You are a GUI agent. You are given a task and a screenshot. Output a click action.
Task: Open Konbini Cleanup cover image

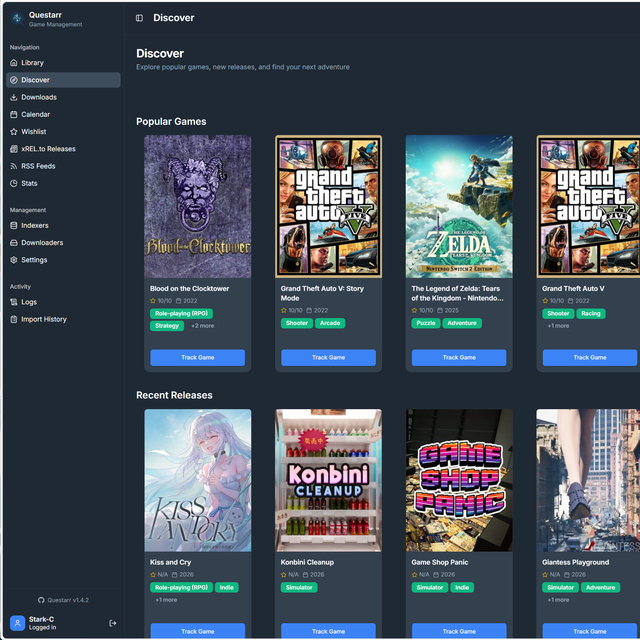[329, 480]
